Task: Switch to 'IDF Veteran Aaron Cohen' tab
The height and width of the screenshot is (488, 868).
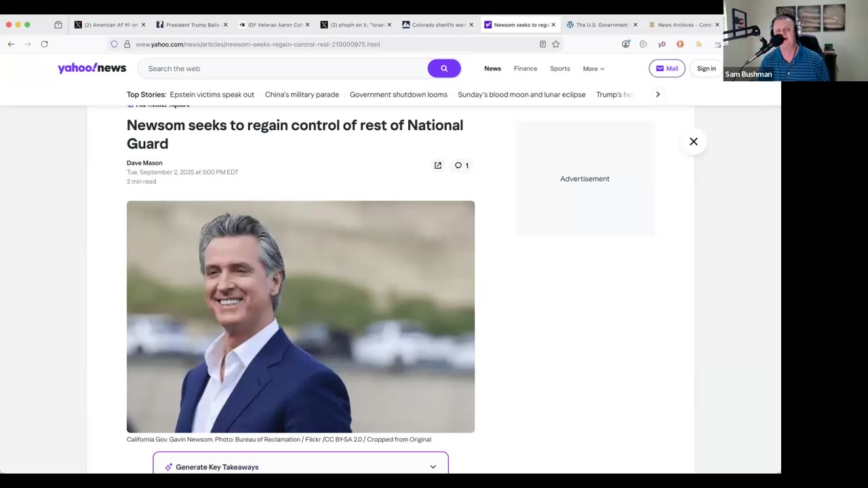Action: [x=274, y=25]
